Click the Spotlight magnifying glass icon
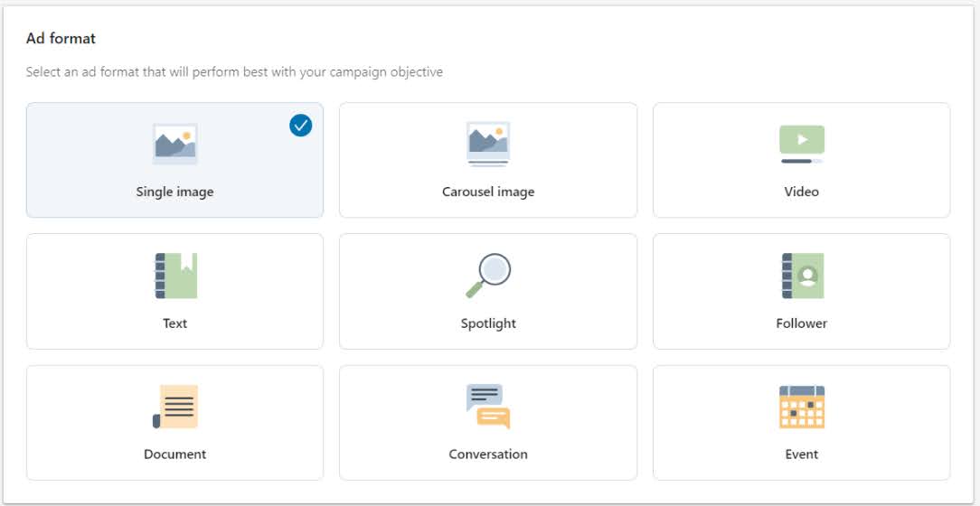The image size is (980, 506). (x=488, y=276)
